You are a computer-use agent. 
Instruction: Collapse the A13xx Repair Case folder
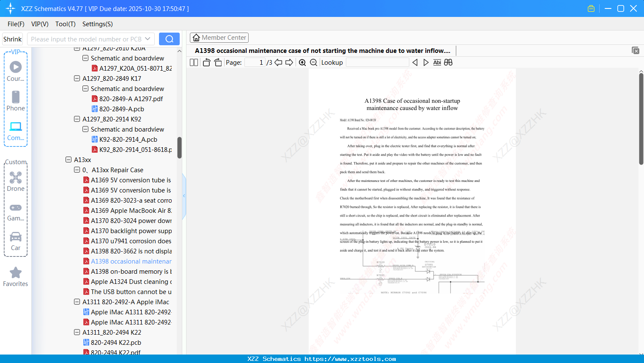click(77, 170)
